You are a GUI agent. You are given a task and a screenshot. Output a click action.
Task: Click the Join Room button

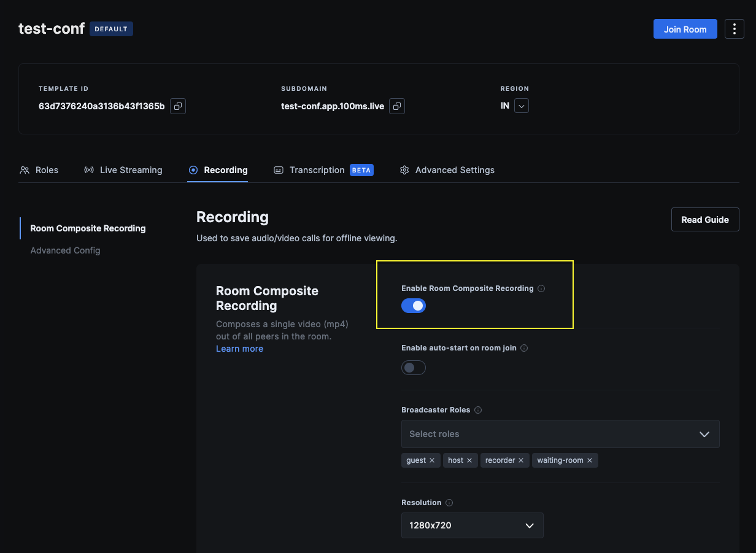point(685,28)
